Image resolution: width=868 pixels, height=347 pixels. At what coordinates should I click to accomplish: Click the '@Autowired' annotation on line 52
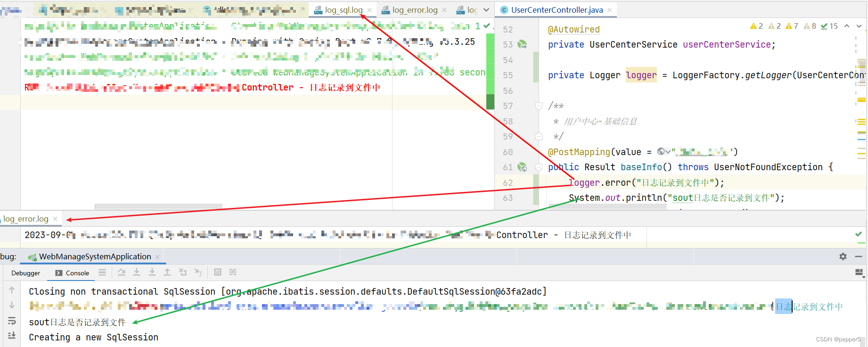point(574,29)
